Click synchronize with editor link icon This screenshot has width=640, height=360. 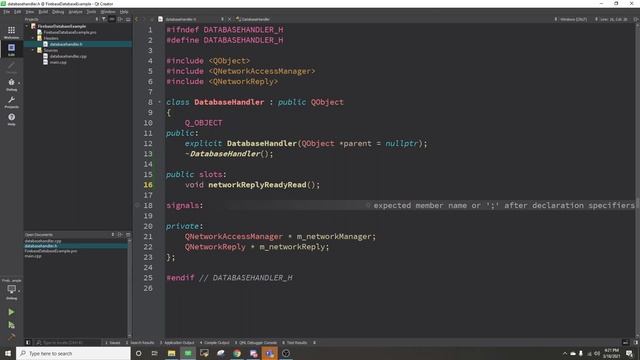coord(112,19)
